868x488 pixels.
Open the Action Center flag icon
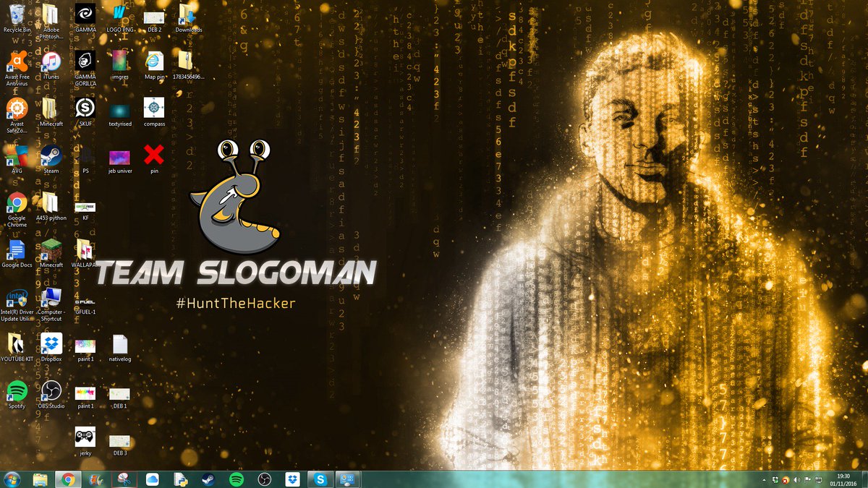[x=808, y=479]
